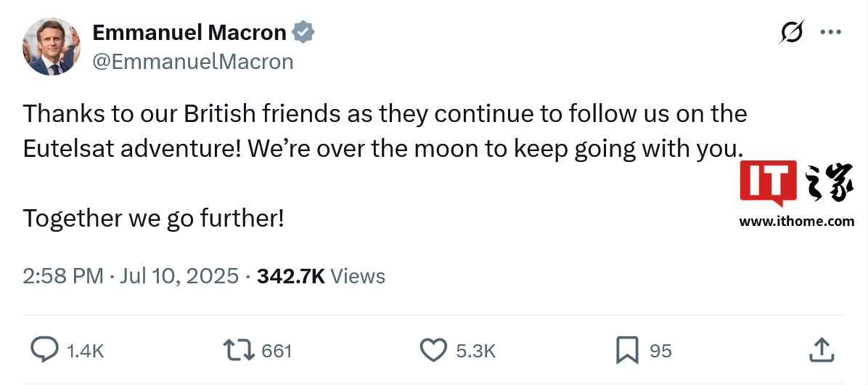The width and height of the screenshot is (868, 385).
Task: View the 342.7K Views analytics
Action: pyautogui.click(x=321, y=276)
